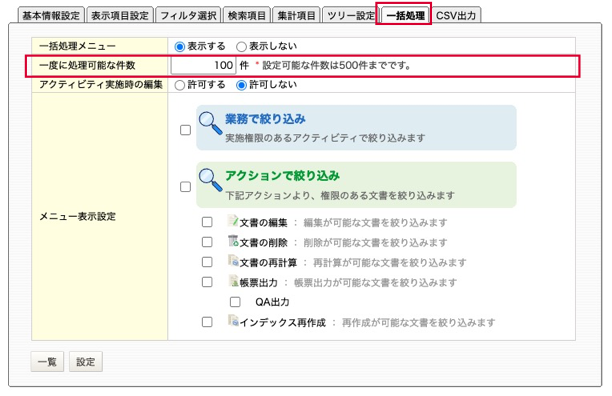Select 表示しない for 一括処理メニュー
612x396 pixels.
[x=241, y=47]
